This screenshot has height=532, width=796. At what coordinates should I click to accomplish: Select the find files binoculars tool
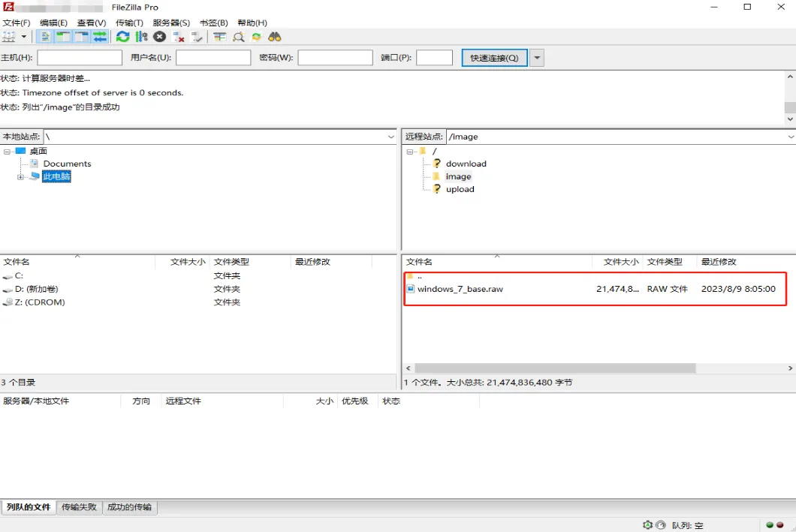274,37
